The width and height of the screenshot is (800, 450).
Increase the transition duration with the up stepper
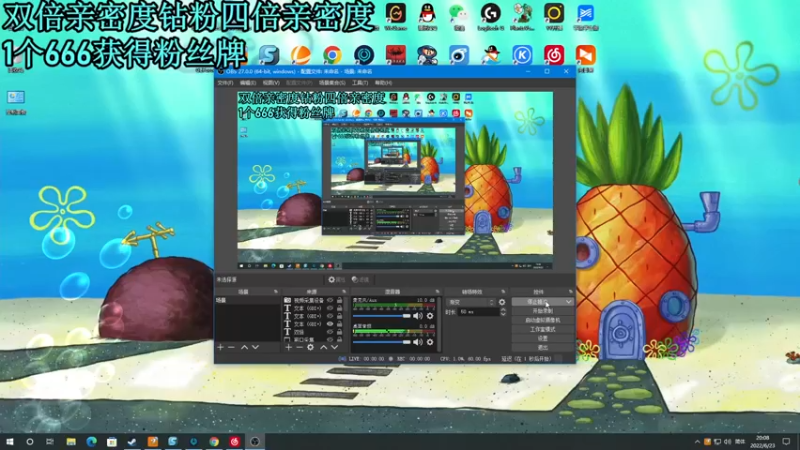[503, 310]
